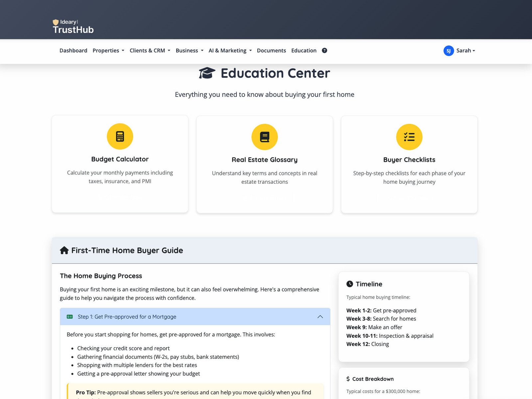Click the graduation cap icon
Viewport: 532px width, 399px height.
pyautogui.click(x=207, y=73)
